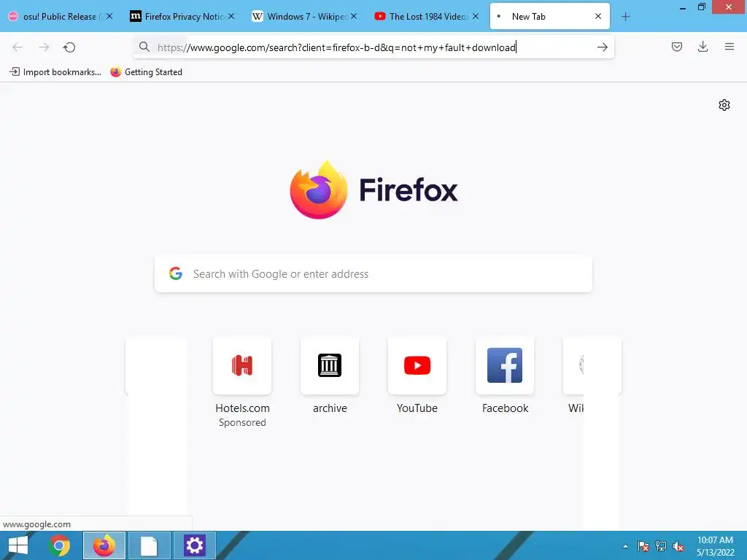747x560 pixels.
Task: Minimize the Firefox window
Action: 683,7
